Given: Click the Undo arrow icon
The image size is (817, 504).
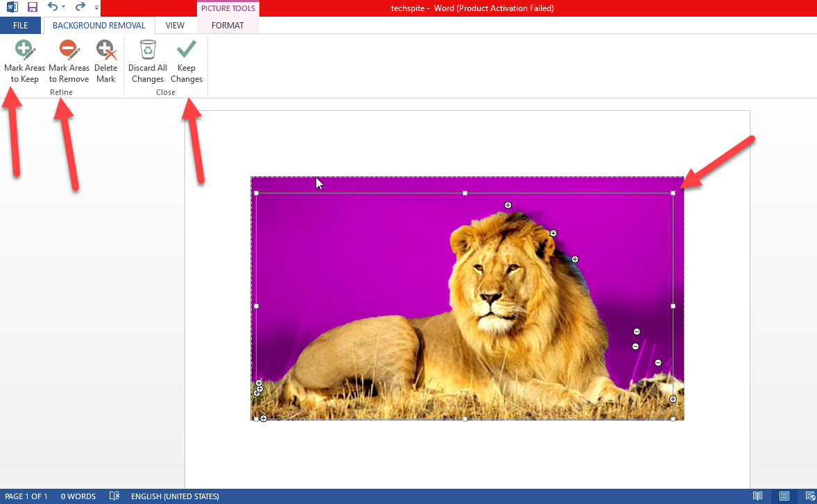Looking at the screenshot, I should 52,8.
